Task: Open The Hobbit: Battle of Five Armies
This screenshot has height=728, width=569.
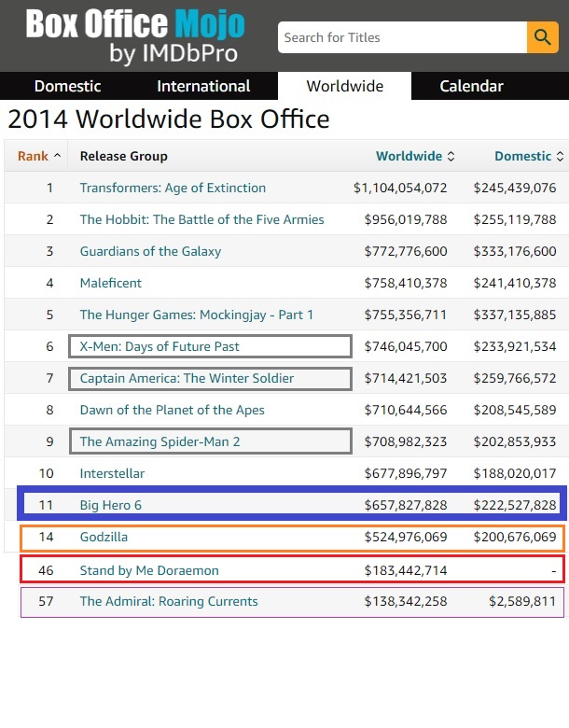Action: pos(201,219)
